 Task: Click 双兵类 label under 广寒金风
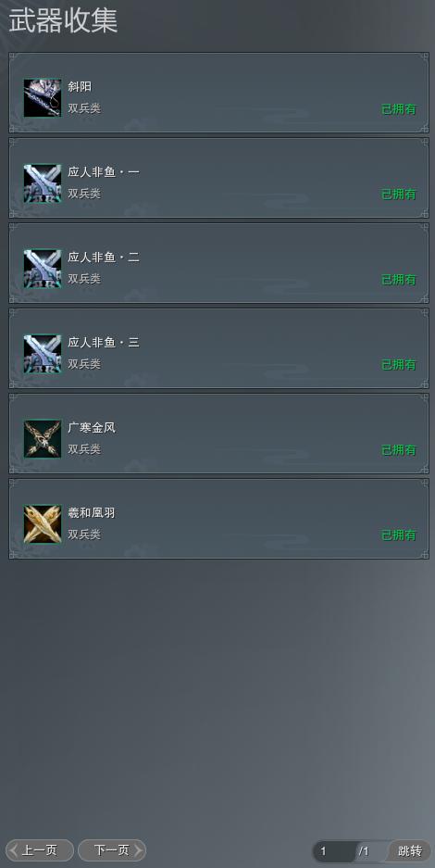coord(84,449)
